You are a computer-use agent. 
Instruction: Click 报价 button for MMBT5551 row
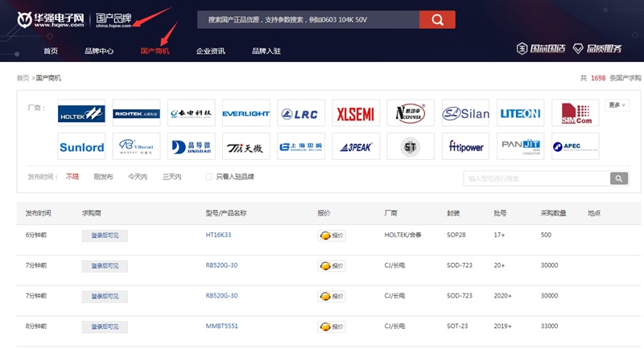[x=332, y=326]
